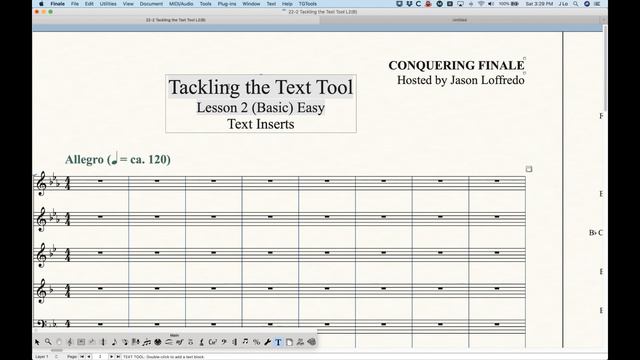
Task: Open the Apple menu
Action: (41, 4)
